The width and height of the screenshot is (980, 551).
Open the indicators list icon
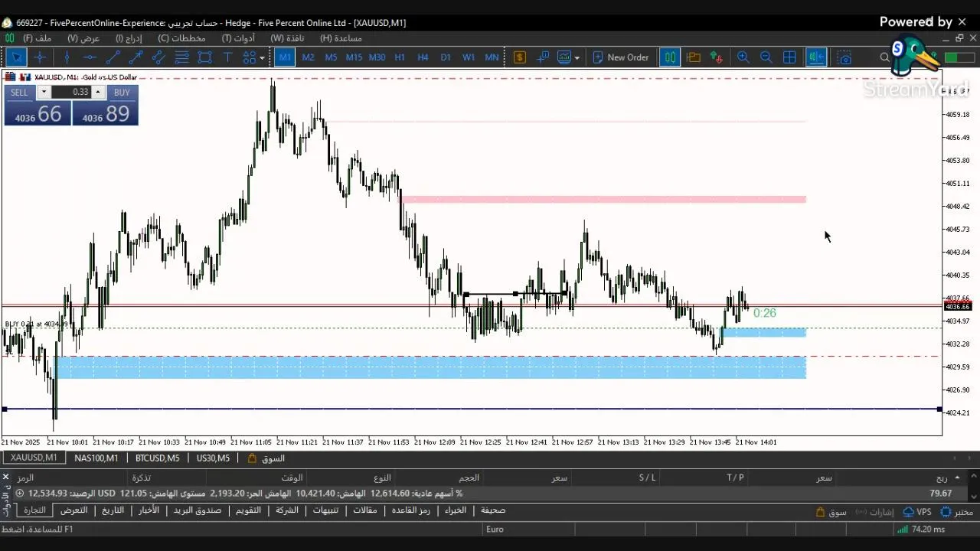[x=564, y=57]
